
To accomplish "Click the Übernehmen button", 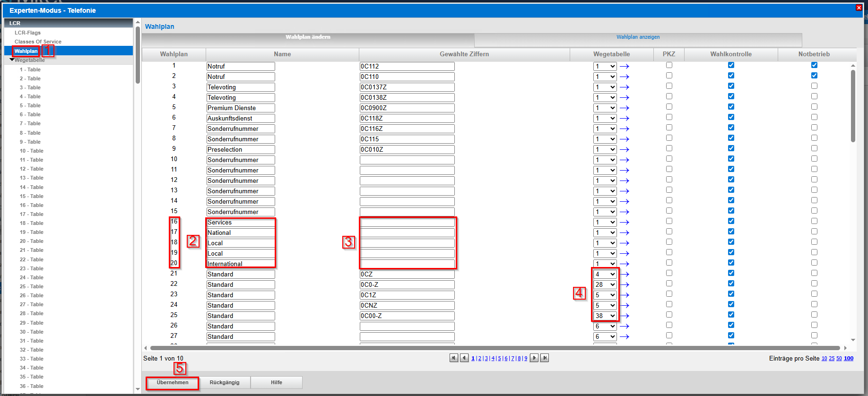I will (x=173, y=382).
